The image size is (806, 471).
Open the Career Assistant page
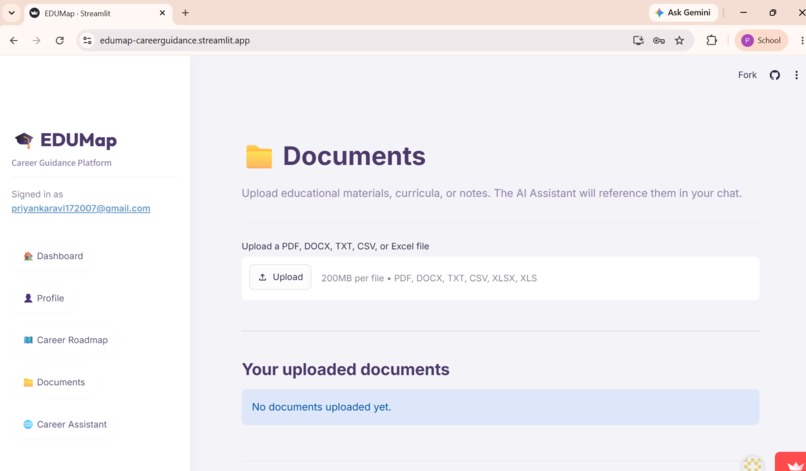click(x=65, y=424)
